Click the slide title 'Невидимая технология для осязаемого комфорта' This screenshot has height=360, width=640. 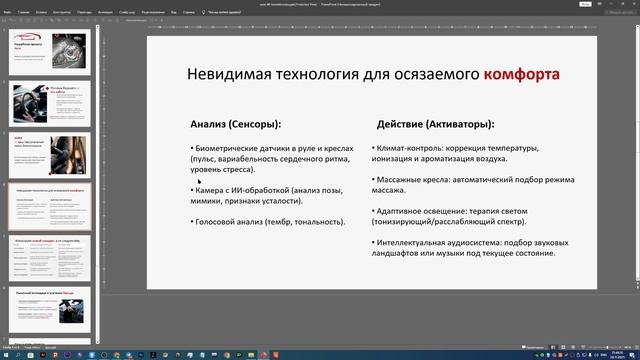pos(373,74)
